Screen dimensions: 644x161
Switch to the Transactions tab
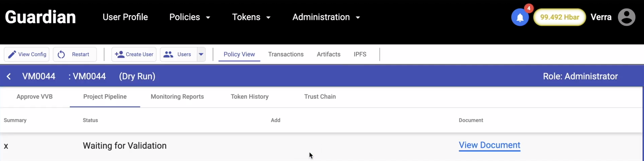pyautogui.click(x=286, y=54)
